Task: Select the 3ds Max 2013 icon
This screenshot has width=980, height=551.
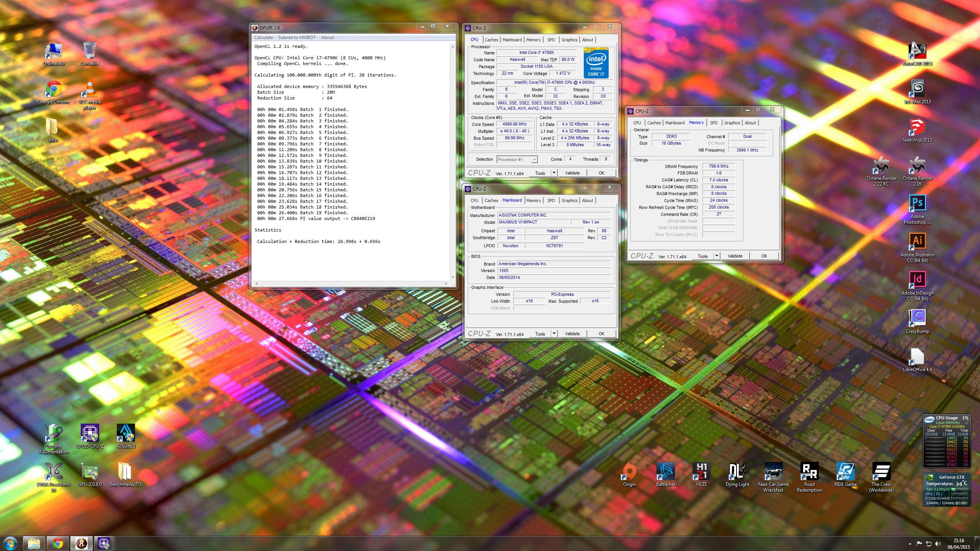Action: pyautogui.click(x=917, y=92)
